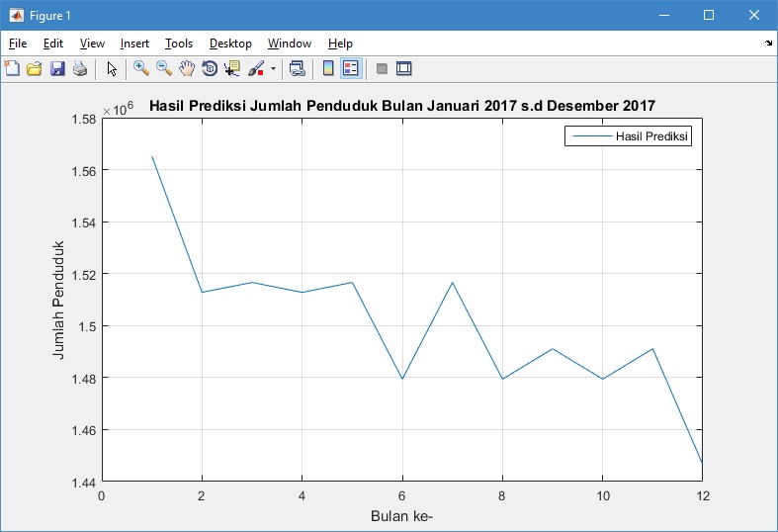
Task: Toggle the Insert Legend button
Action: tap(351, 68)
